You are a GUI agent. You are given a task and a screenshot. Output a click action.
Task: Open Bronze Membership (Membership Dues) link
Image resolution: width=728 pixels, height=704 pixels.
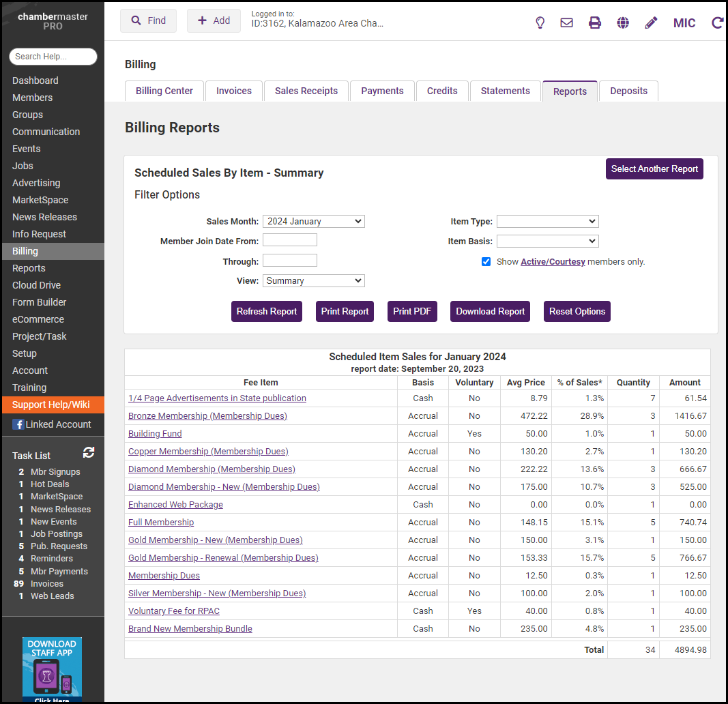[x=207, y=415]
